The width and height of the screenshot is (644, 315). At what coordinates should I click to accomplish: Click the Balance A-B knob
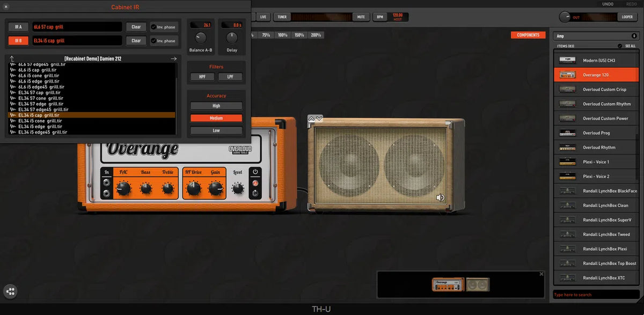200,38
